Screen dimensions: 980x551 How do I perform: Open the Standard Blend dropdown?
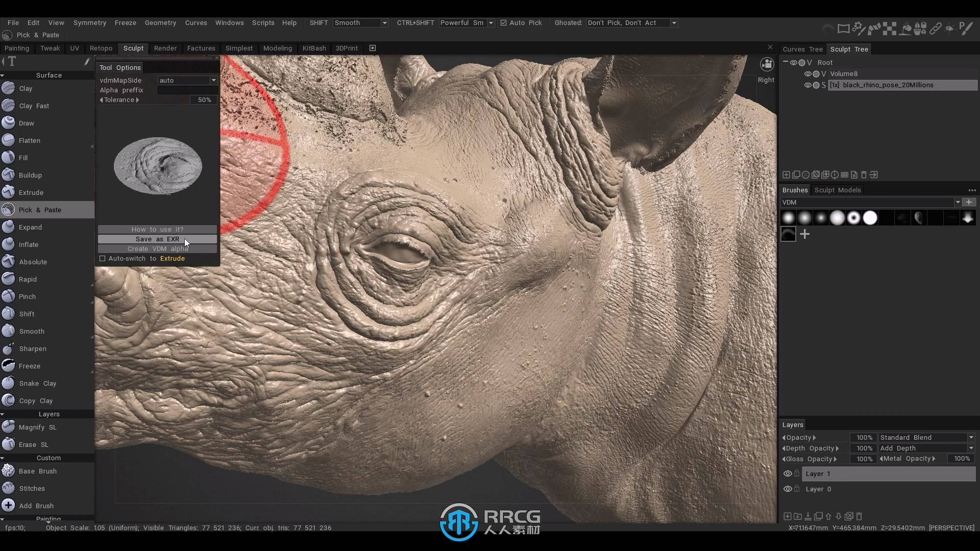[x=926, y=437]
